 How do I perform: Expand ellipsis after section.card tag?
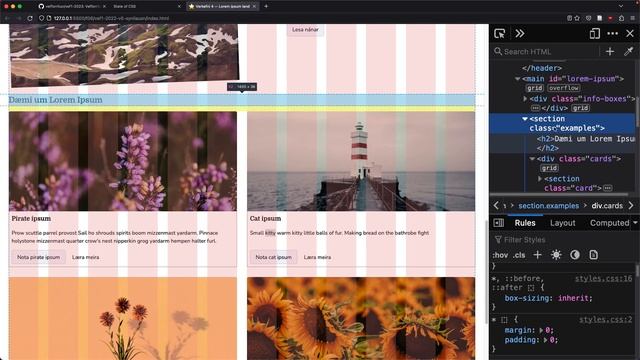[x=608, y=188]
